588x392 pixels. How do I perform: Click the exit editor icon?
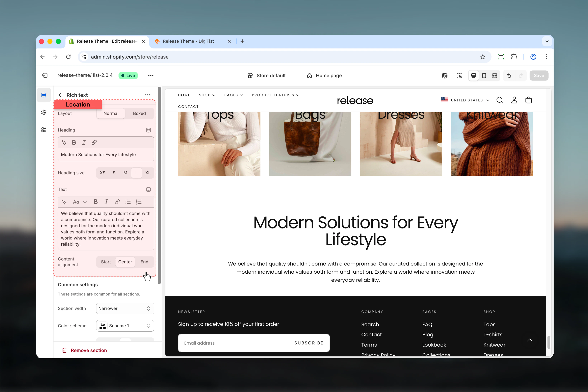coord(44,75)
